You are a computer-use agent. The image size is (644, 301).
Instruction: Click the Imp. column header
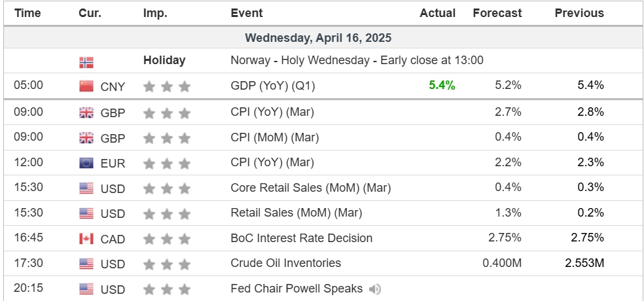pyautogui.click(x=155, y=13)
